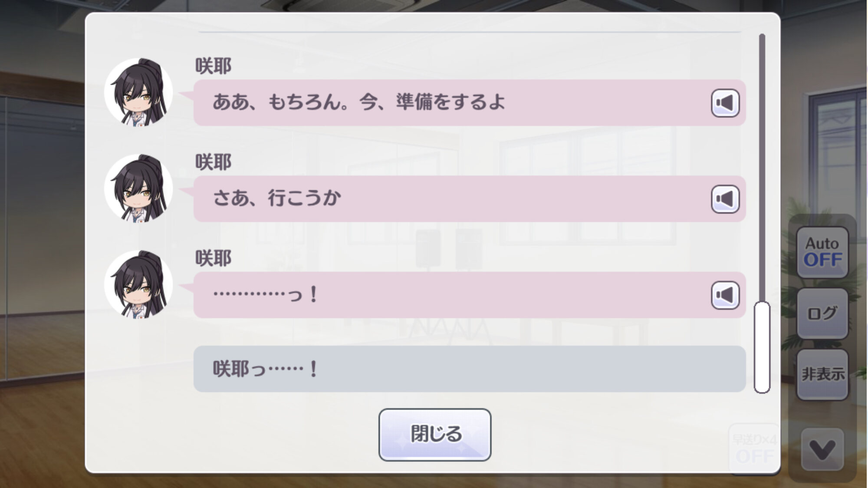Hide the UI with 非表示 button
Screen dimensions: 868x488
pyautogui.click(x=822, y=374)
